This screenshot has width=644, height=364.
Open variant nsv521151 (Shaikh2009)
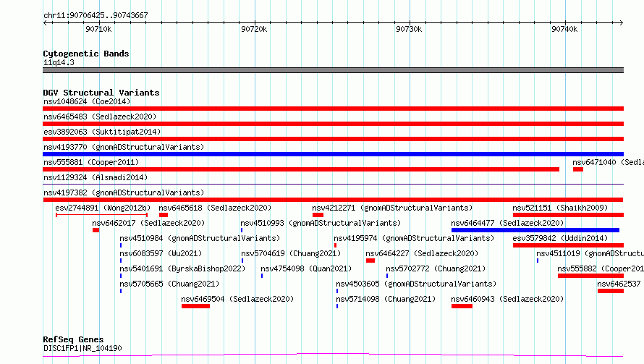tap(560, 208)
